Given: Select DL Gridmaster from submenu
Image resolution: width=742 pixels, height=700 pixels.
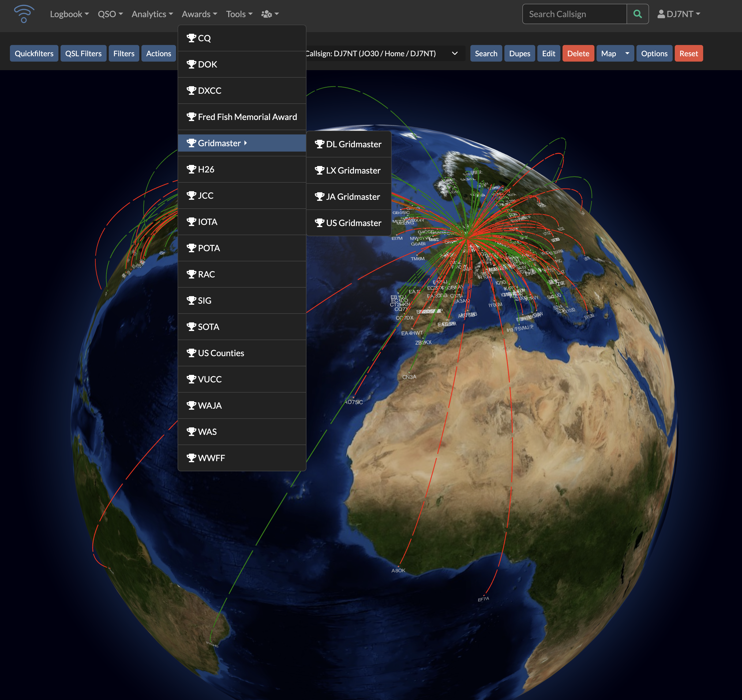Looking at the screenshot, I should coord(348,144).
